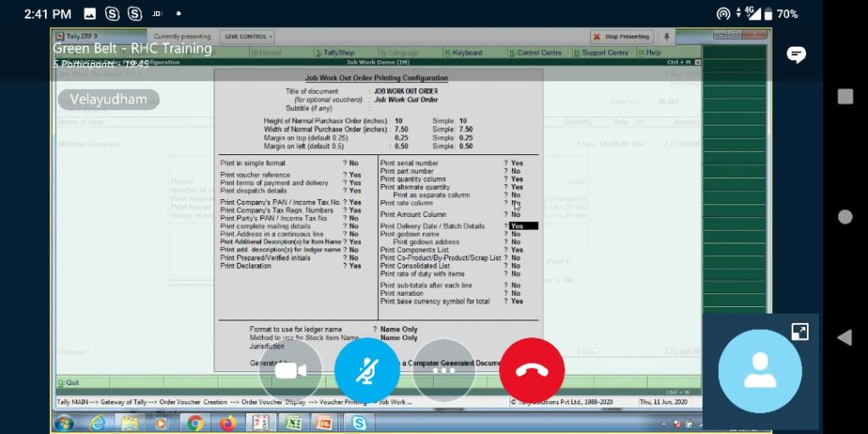
Task: Click the Height of Normal Purchase Order value 10
Action: [x=398, y=120]
